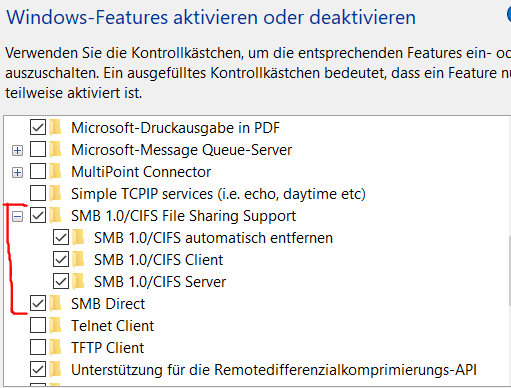This screenshot has width=511, height=388.
Task: Click folder icon beside TFTP Client
Action: 55,347
